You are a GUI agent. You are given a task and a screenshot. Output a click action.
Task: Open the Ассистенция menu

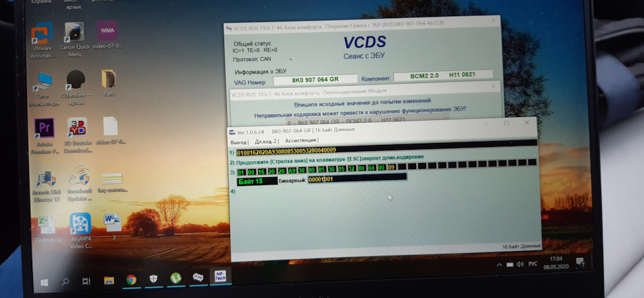pyautogui.click(x=301, y=140)
